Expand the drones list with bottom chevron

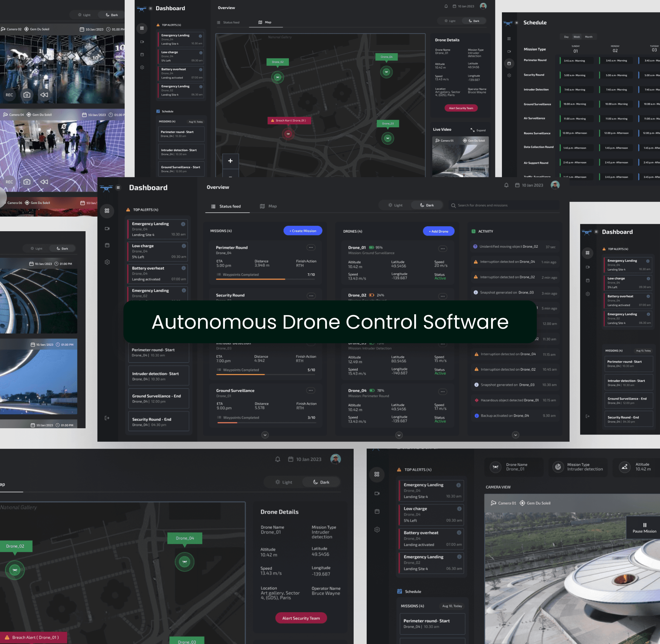point(399,435)
